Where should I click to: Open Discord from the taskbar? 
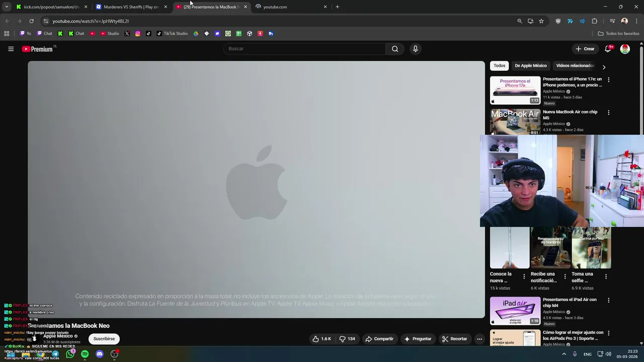[x=100, y=354]
